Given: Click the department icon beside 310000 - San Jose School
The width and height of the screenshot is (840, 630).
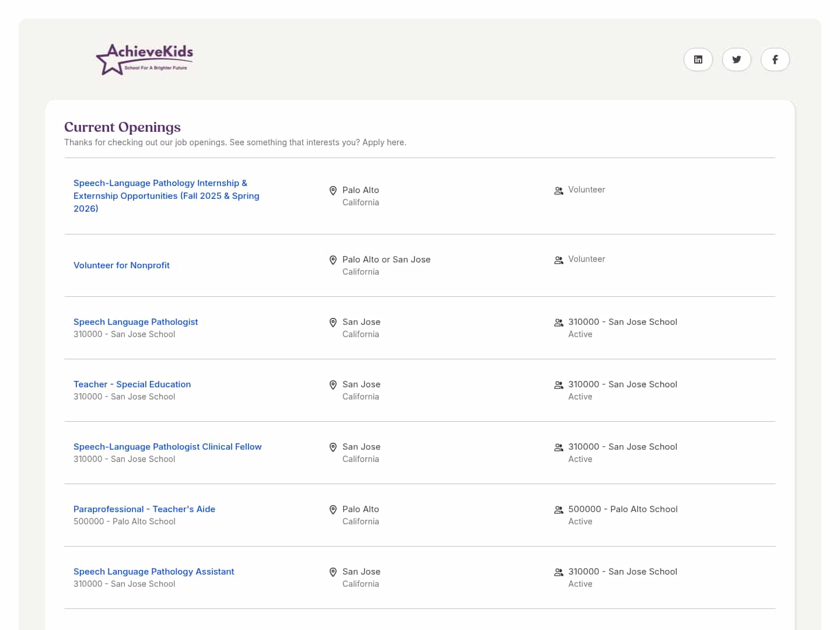Looking at the screenshot, I should (x=558, y=323).
